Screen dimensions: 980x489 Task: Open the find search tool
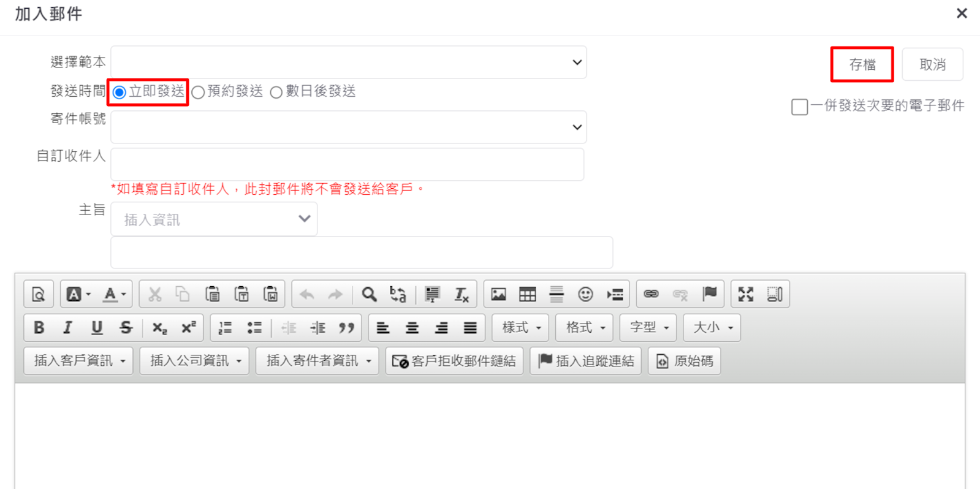pyautogui.click(x=369, y=295)
